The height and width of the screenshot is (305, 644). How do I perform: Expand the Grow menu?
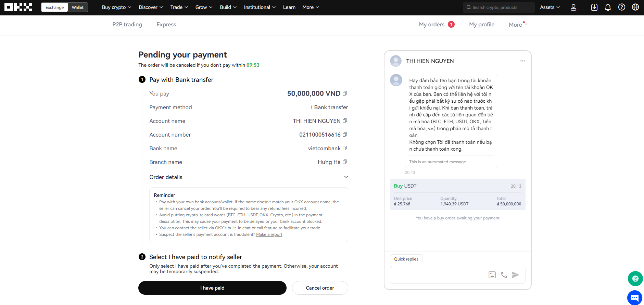[x=204, y=7]
